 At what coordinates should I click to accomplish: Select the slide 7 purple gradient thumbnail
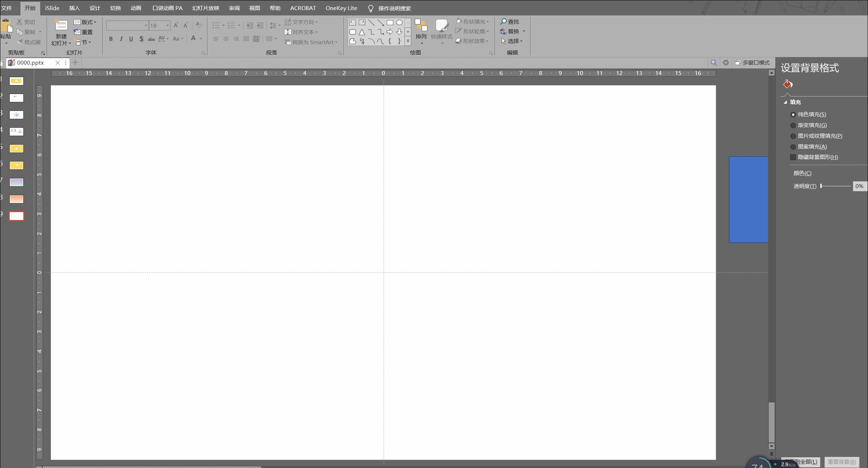coord(17,182)
